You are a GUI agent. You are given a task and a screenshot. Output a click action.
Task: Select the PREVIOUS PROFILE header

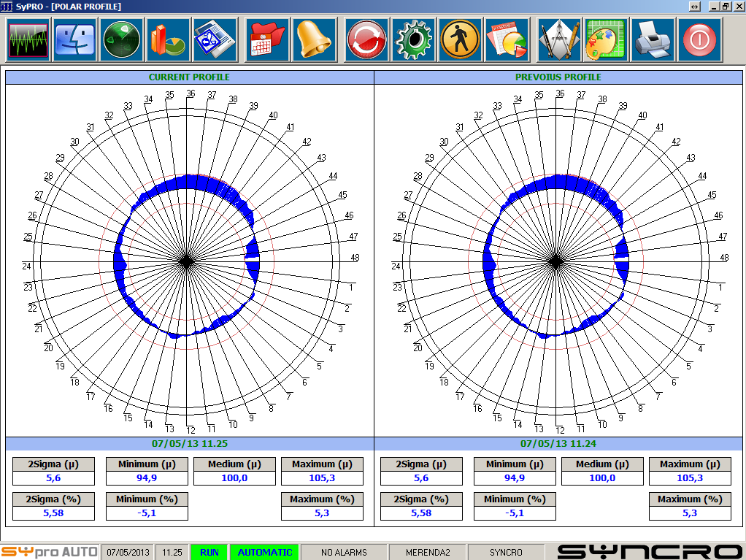click(x=558, y=77)
